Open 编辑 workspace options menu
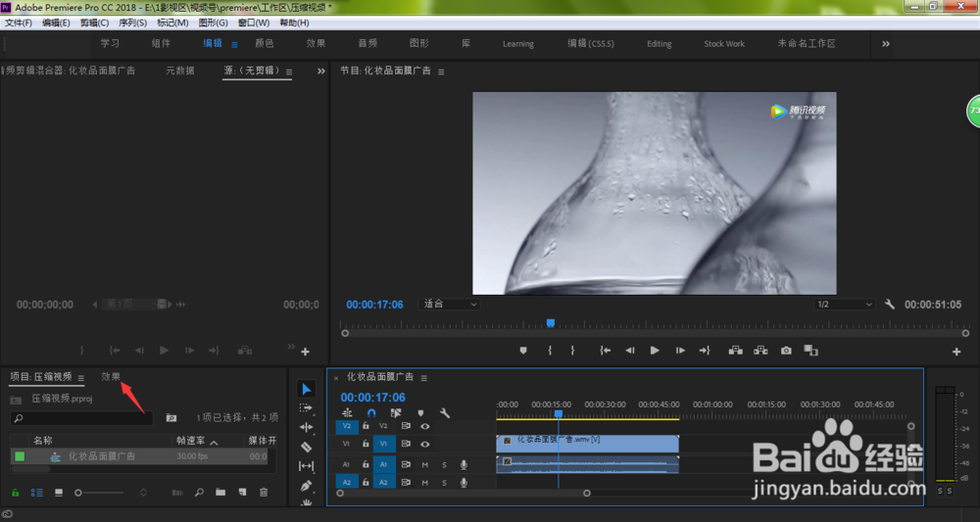The width and height of the screenshot is (980, 522). tap(234, 44)
